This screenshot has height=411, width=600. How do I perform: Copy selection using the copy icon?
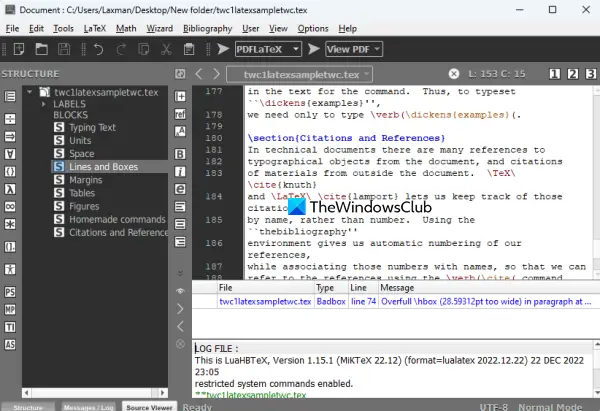tap(144, 49)
